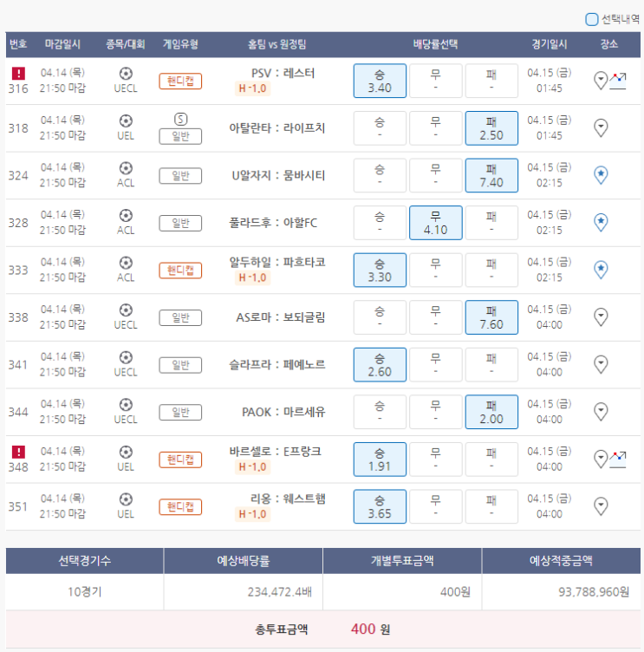The height and width of the screenshot is (652, 644).
Task: Click the 게임유형 column header
Action: coord(180,44)
